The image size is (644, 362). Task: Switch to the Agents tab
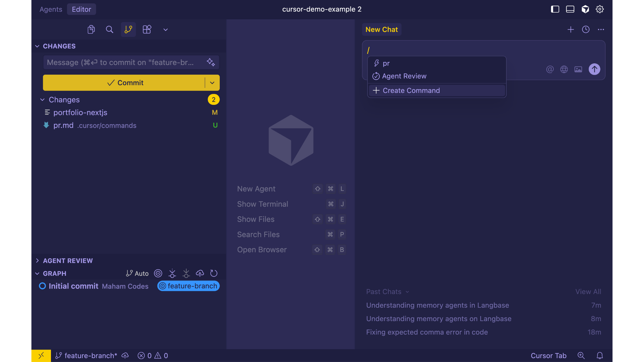click(x=51, y=9)
